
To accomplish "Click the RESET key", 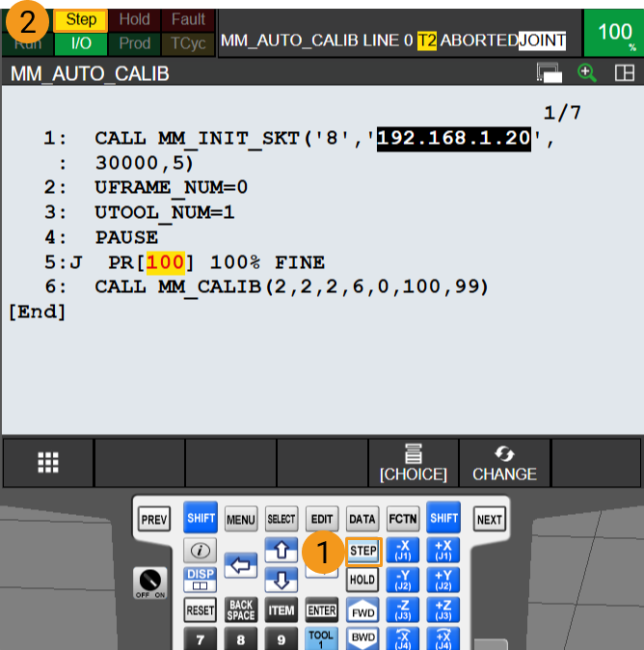I will [x=201, y=610].
